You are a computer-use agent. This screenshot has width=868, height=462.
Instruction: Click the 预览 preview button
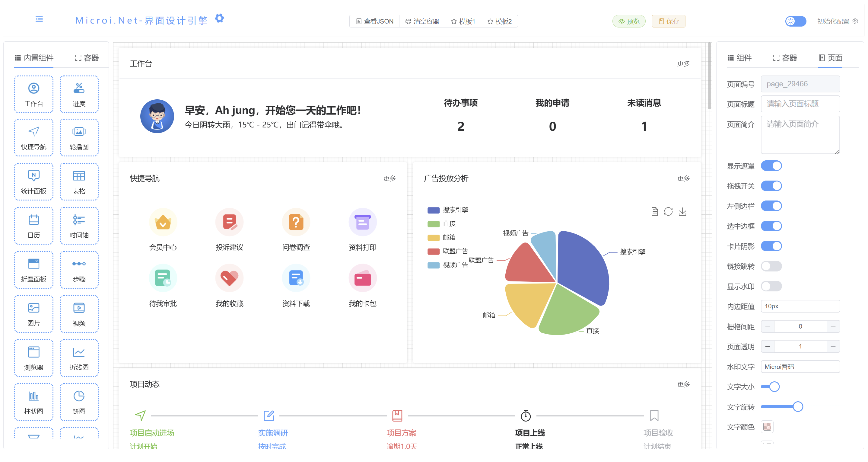[629, 21]
